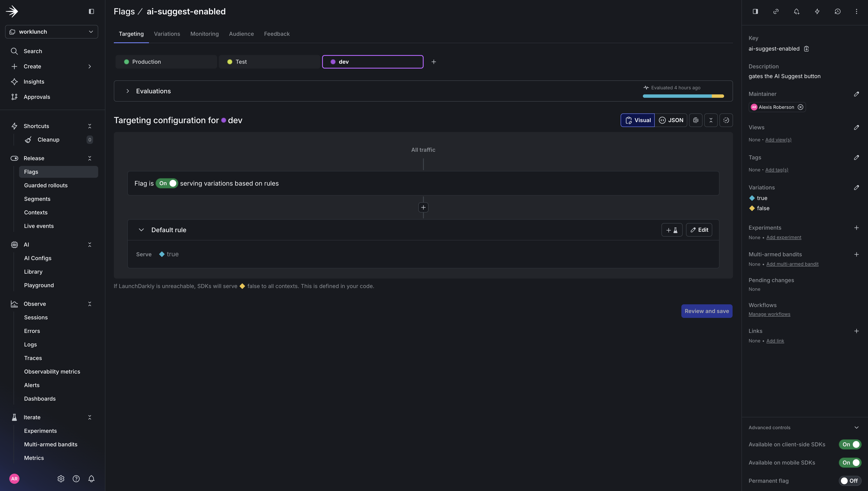Disable availability on client-side SDKs
Viewport: 868px width, 491px height.
850,444
